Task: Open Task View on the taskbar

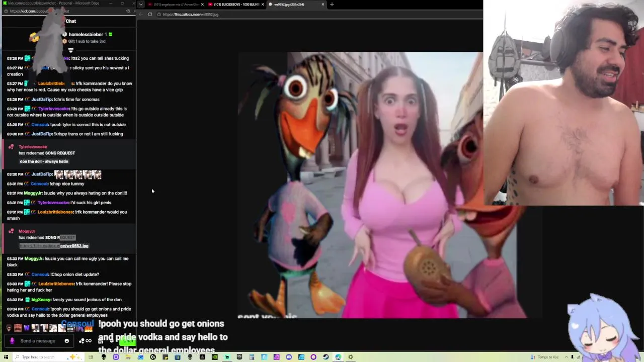Action: tap(91, 357)
